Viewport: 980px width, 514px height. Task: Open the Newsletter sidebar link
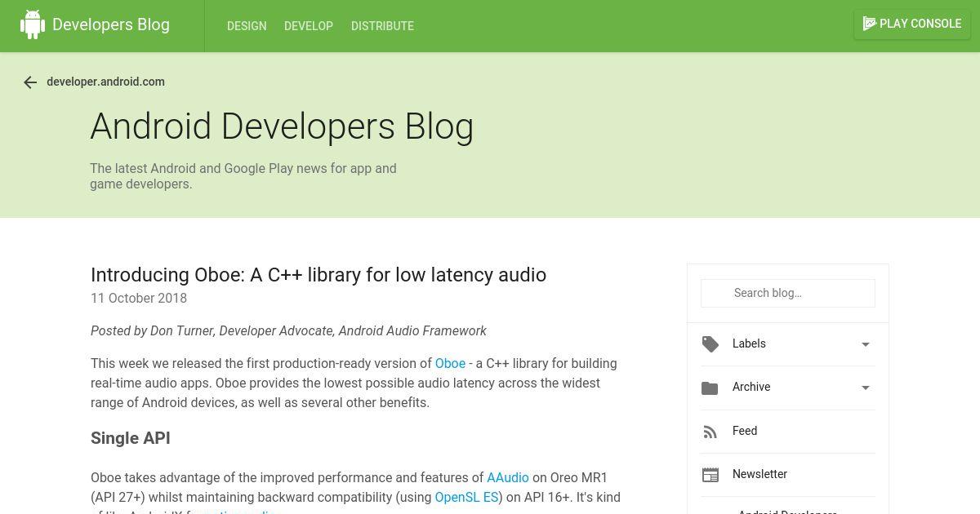(759, 474)
